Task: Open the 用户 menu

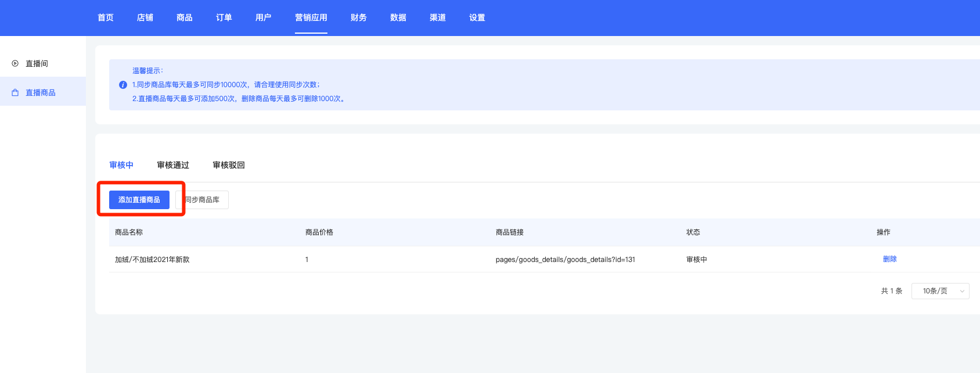Action: pos(264,17)
